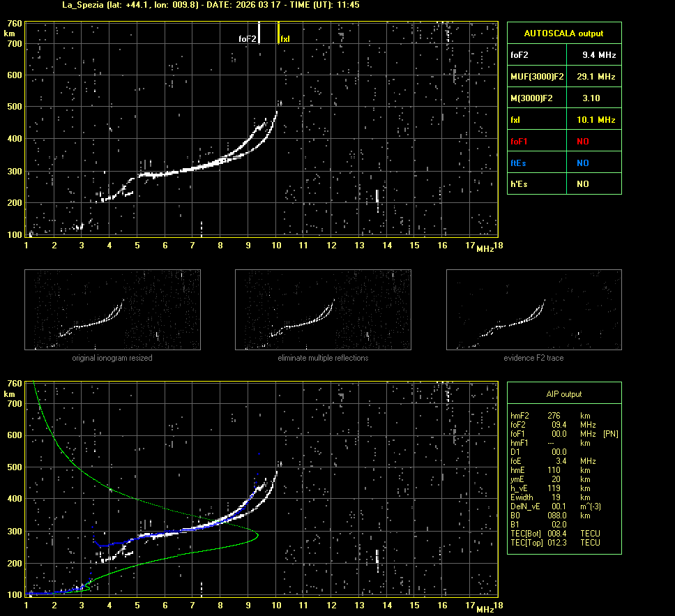
Task: Click the foF2 9.4 MHz value cell
Action: click(599, 54)
